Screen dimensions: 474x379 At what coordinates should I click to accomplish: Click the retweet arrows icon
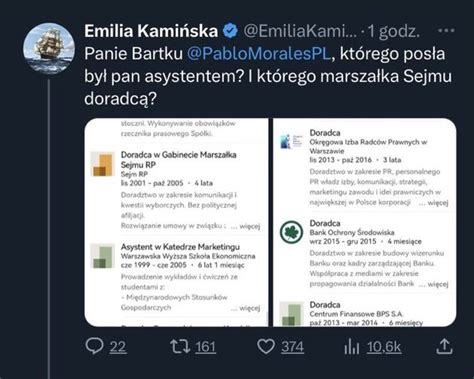pyautogui.click(x=180, y=346)
